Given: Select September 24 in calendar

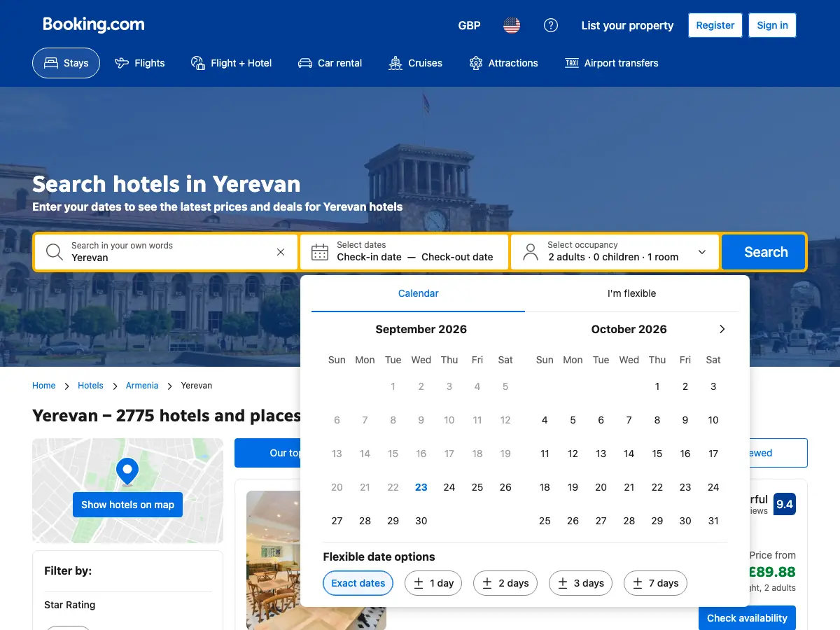Looking at the screenshot, I should click(449, 487).
